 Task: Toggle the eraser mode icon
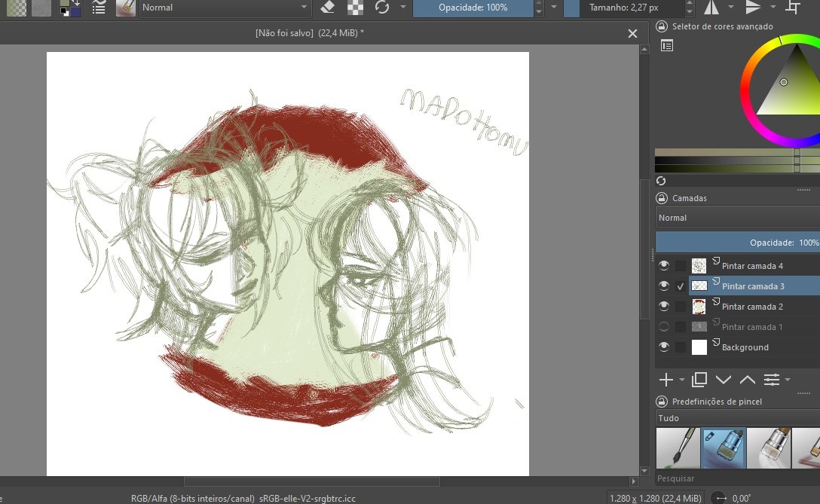click(x=327, y=8)
